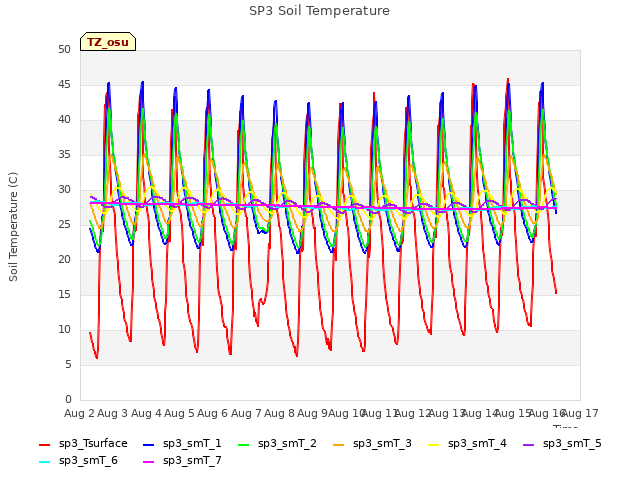Click the Soil Temperature (C) axis label
The height and width of the screenshot is (480, 640).
13,227
